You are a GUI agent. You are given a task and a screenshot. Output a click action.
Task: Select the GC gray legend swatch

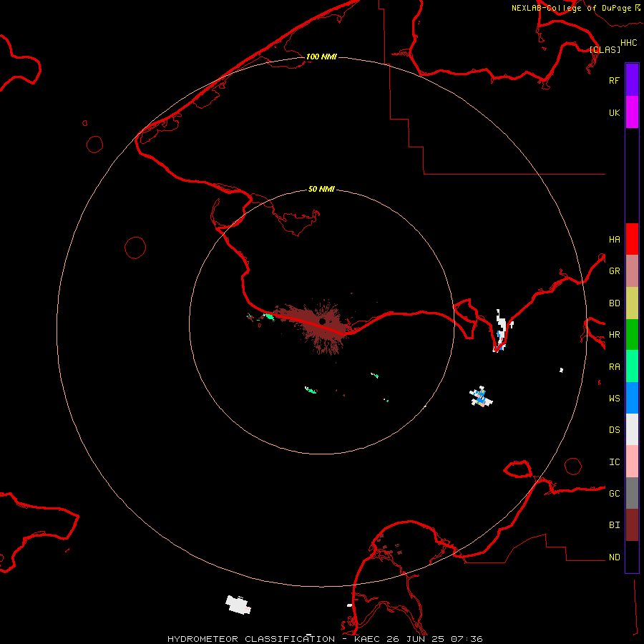pos(632,493)
